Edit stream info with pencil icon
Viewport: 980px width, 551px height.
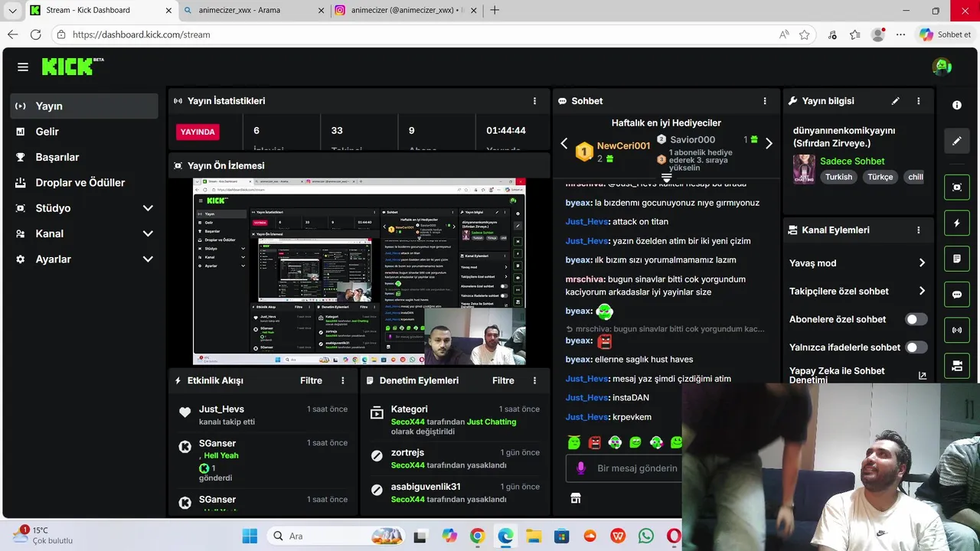pyautogui.click(x=895, y=101)
